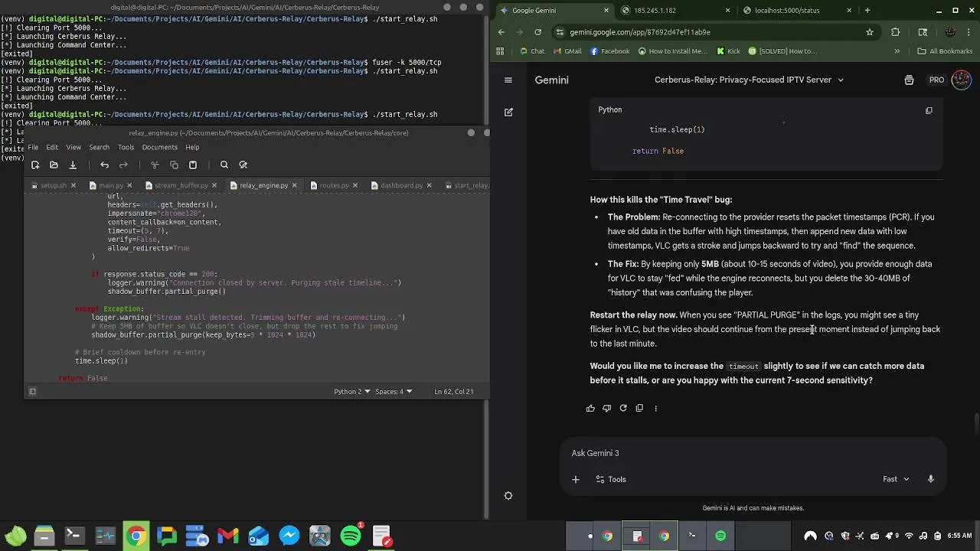Redo the edit in the editor toolbar

pos(123,165)
